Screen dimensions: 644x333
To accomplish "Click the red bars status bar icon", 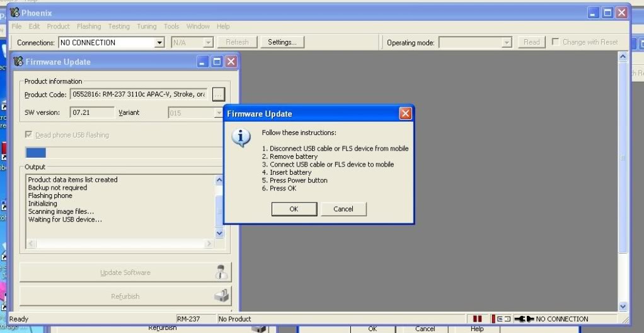I will (477, 319).
